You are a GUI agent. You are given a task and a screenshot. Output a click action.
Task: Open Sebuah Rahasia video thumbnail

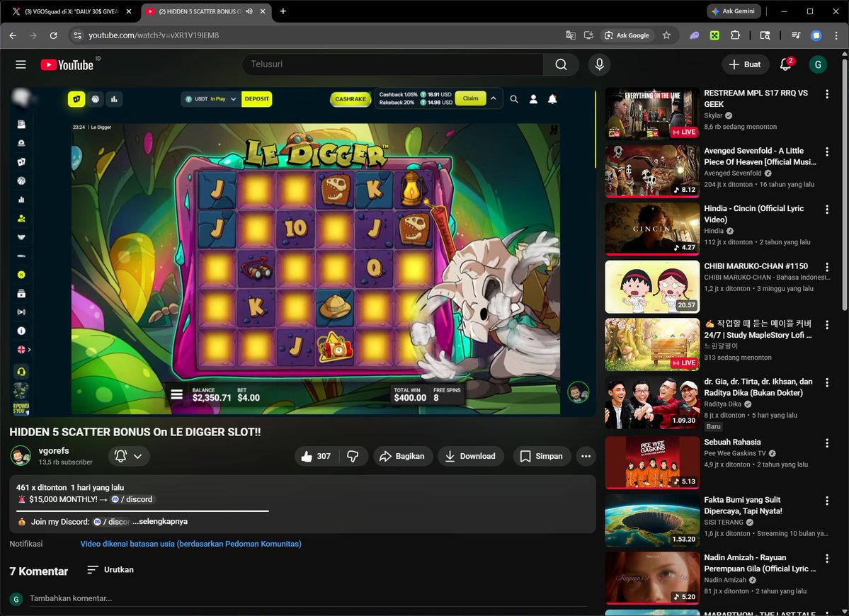tap(652, 463)
